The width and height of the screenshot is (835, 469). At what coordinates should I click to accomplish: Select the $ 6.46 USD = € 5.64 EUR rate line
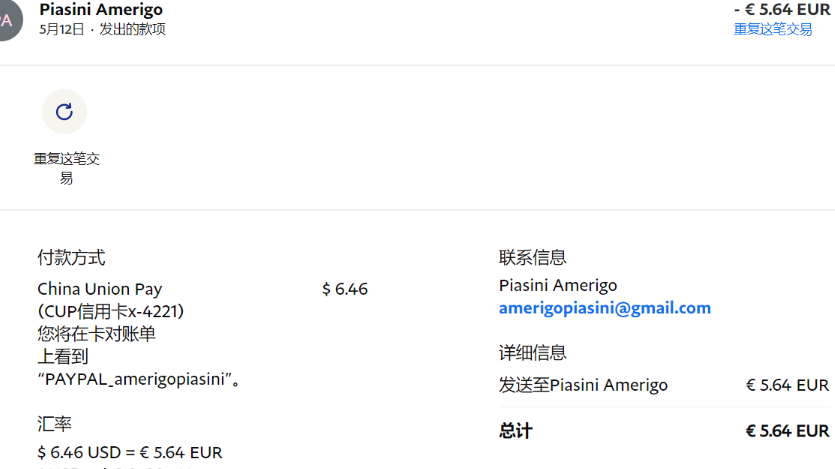pyautogui.click(x=129, y=453)
